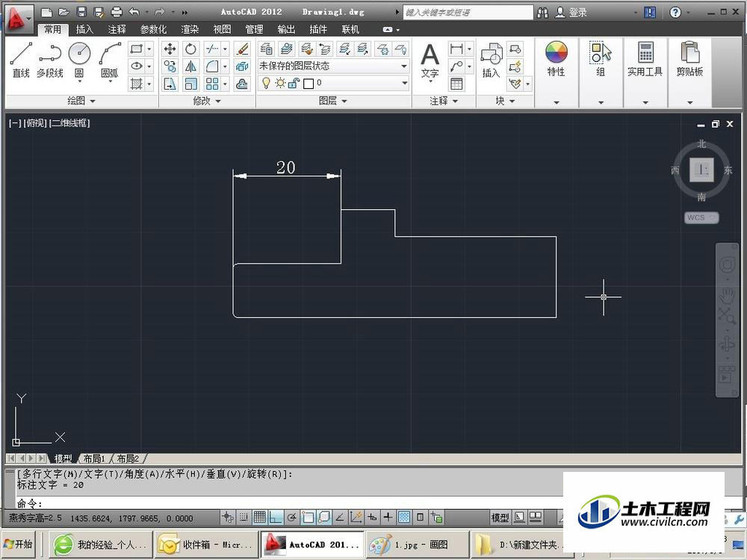Toggle Snap Mode in status bar

coord(244,517)
